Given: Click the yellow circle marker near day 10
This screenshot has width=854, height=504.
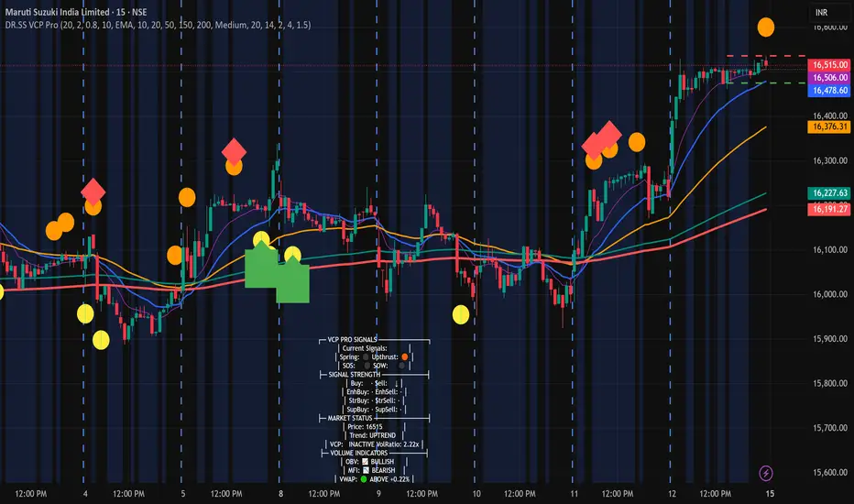Looking at the screenshot, I should [461, 314].
